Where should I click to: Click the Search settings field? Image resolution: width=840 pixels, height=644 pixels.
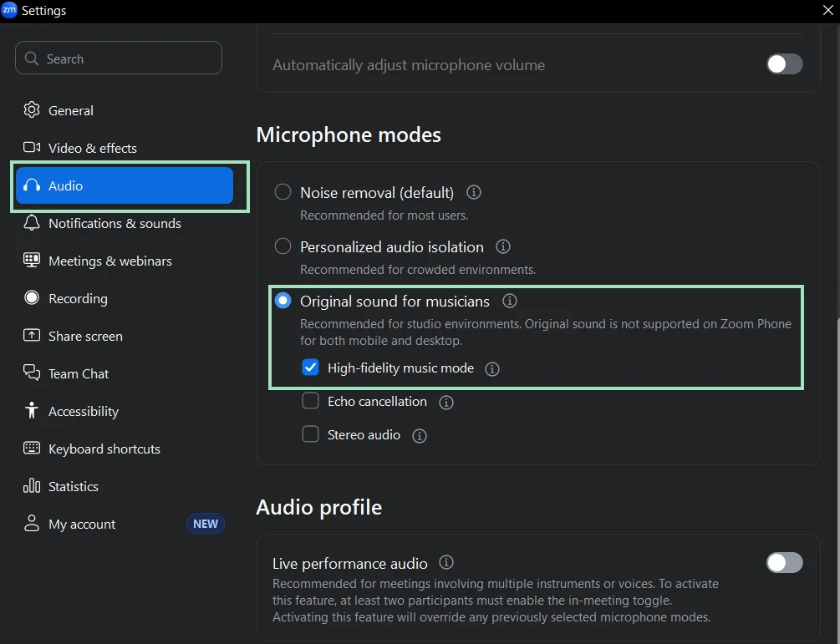pos(118,58)
